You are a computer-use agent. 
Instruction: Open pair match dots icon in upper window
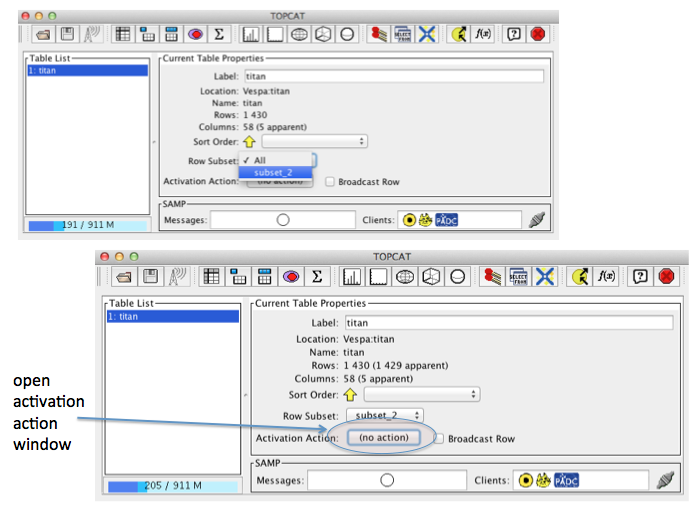(x=378, y=34)
